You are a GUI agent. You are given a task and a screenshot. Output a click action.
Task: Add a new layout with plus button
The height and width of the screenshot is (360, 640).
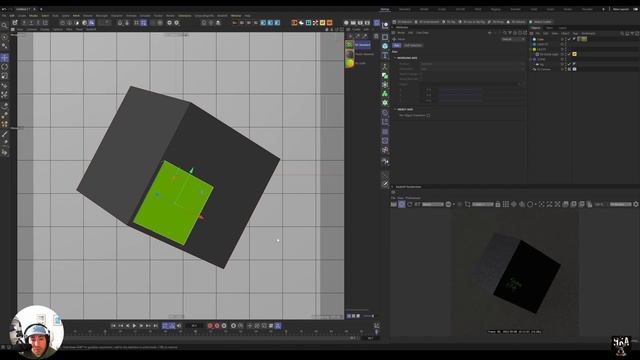tap(604, 9)
